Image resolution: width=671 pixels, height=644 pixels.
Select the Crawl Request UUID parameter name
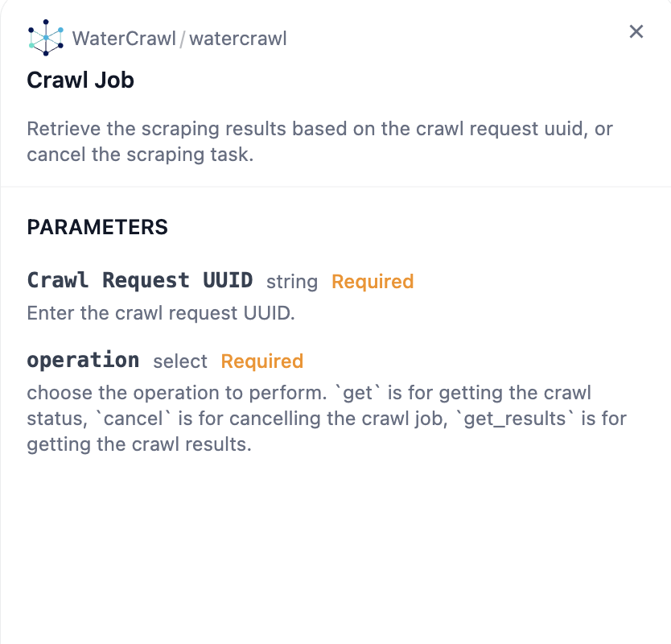pyautogui.click(x=140, y=280)
